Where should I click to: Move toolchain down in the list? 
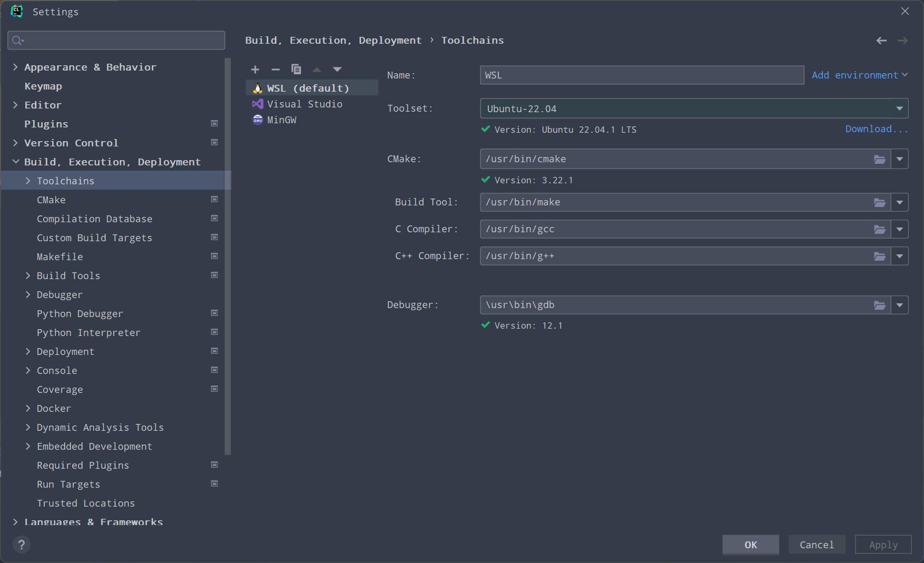(337, 70)
